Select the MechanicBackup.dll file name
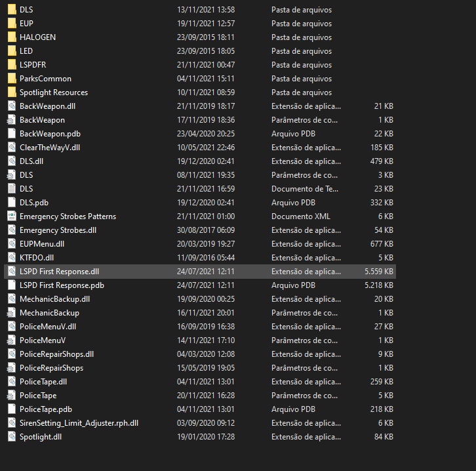Screen dimensions: 476x471 coord(54,299)
